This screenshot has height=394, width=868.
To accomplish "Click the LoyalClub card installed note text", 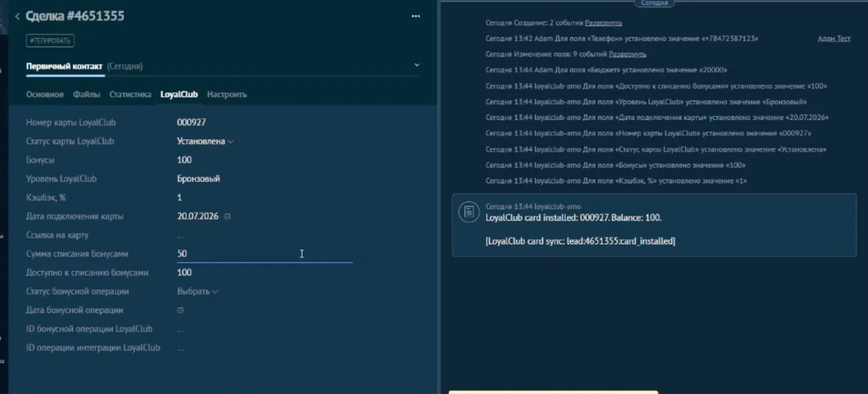I will click(x=574, y=217).
